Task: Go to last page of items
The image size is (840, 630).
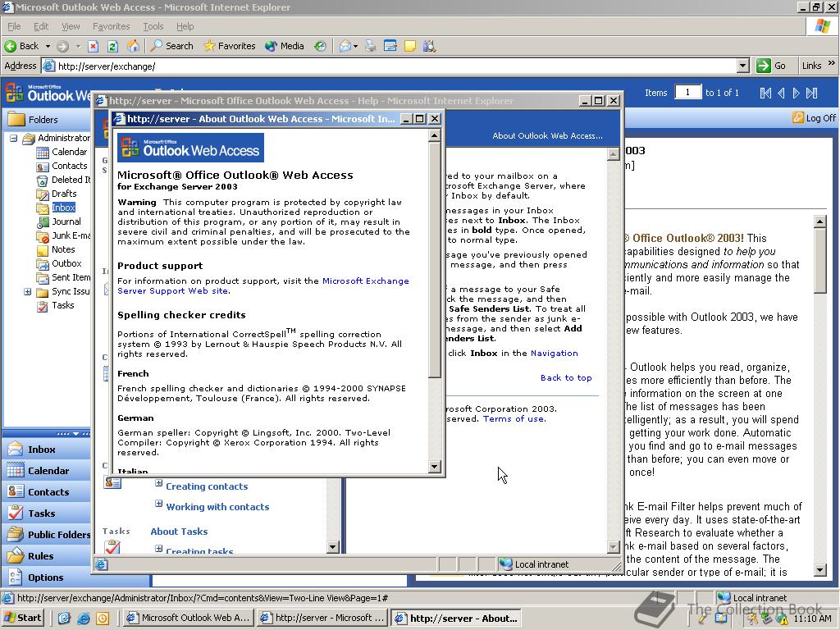Action: (812, 94)
